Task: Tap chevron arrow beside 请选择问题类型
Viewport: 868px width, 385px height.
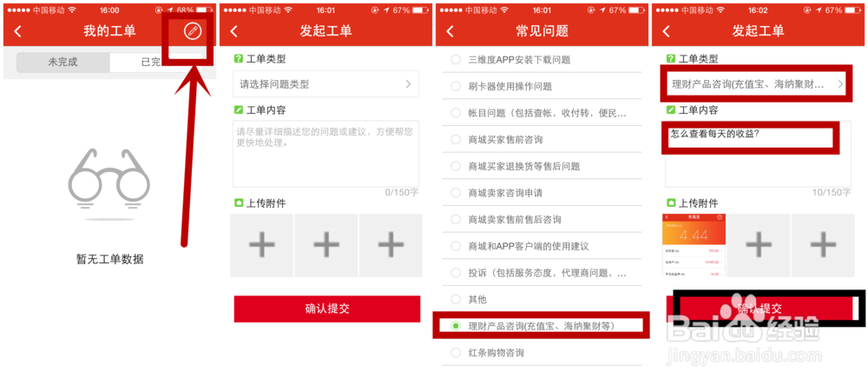Action: click(x=408, y=84)
